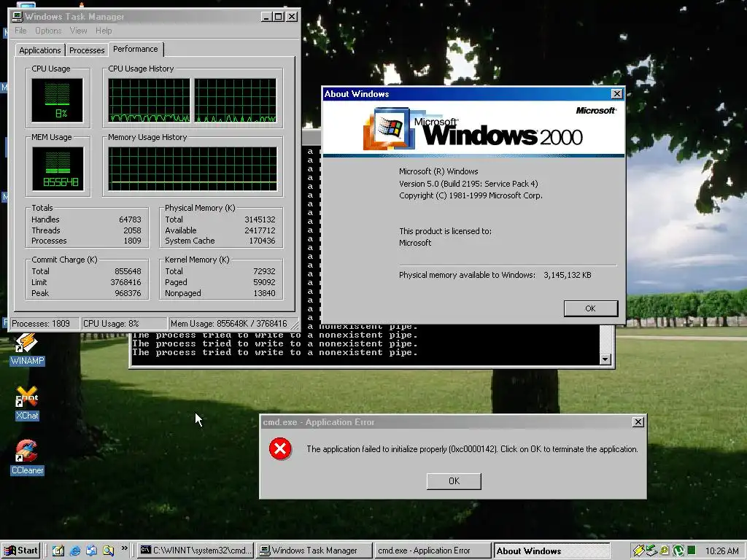Click the MEM Usage gauge showing 855648
The image size is (747, 560).
tap(58, 168)
